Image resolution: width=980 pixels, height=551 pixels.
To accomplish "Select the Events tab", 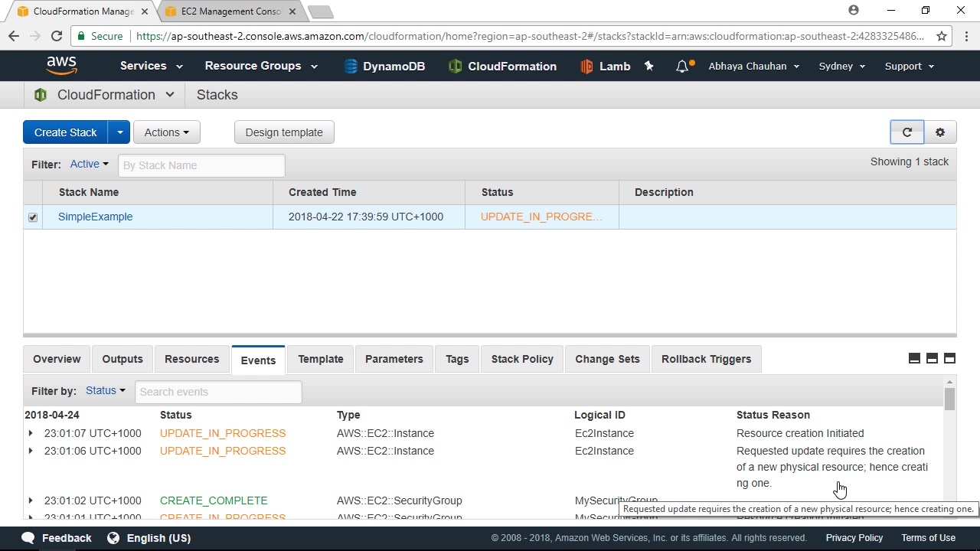I will tap(258, 360).
